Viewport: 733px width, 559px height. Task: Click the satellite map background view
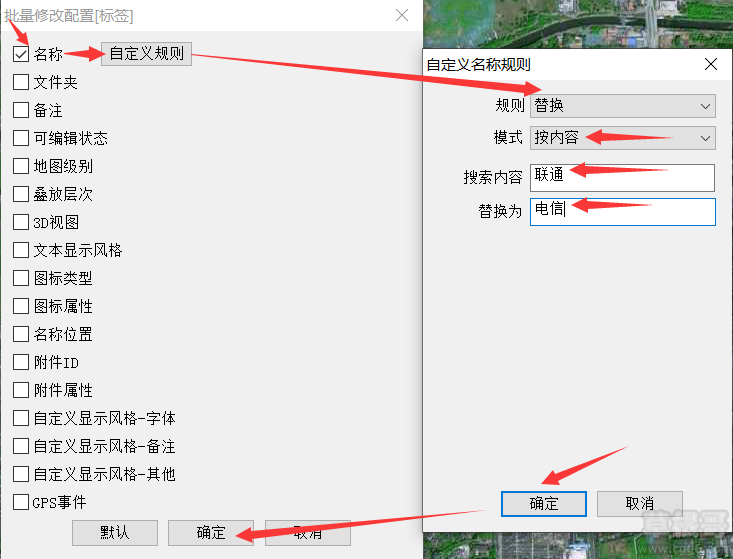click(x=578, y=23)
